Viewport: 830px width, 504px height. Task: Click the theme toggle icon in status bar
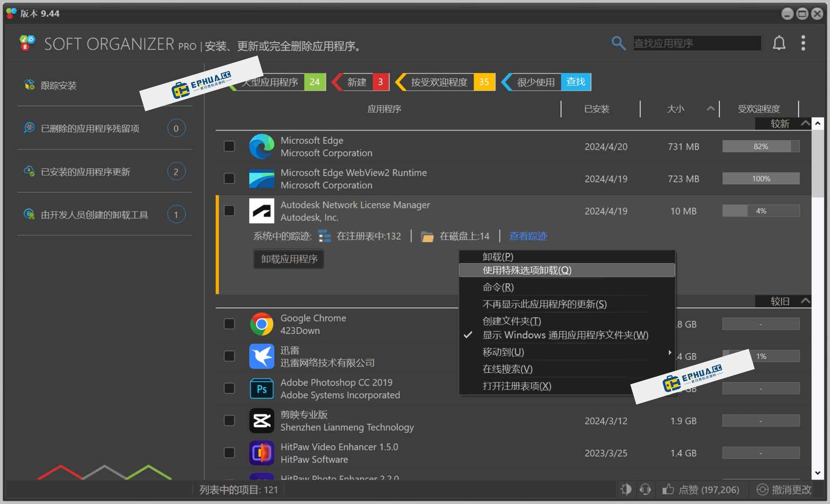point(626,489)
